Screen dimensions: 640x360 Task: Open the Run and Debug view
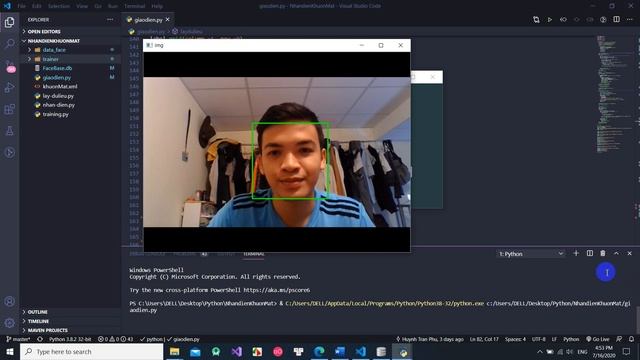click(9, 87)
